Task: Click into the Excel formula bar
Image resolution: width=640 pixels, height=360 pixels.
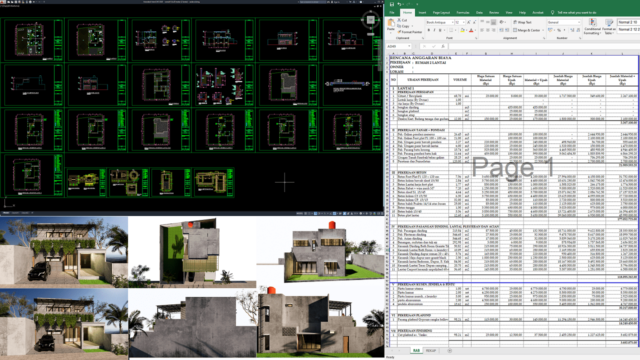Action: point(544,47)
